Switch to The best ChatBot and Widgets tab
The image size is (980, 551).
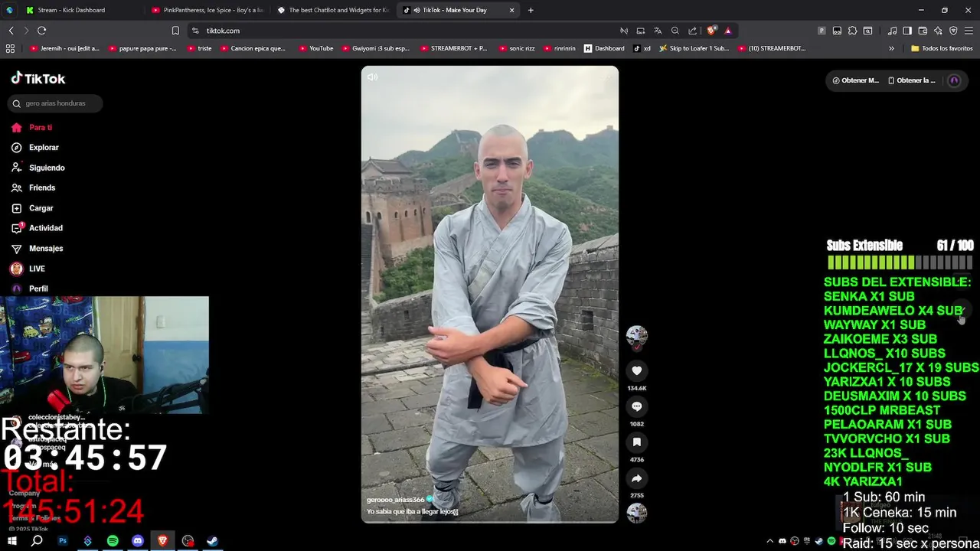pyautogui.click(x=332, y=10)
